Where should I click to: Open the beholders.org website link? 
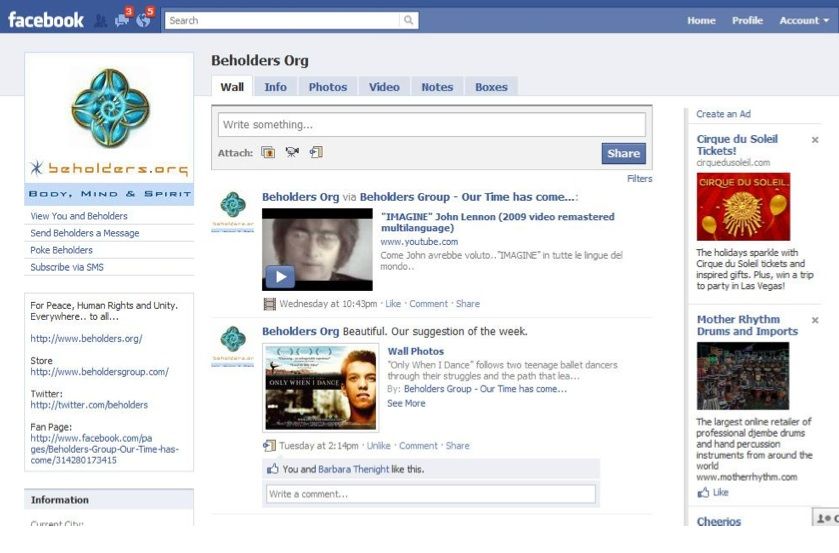click(x=86, y=338)
